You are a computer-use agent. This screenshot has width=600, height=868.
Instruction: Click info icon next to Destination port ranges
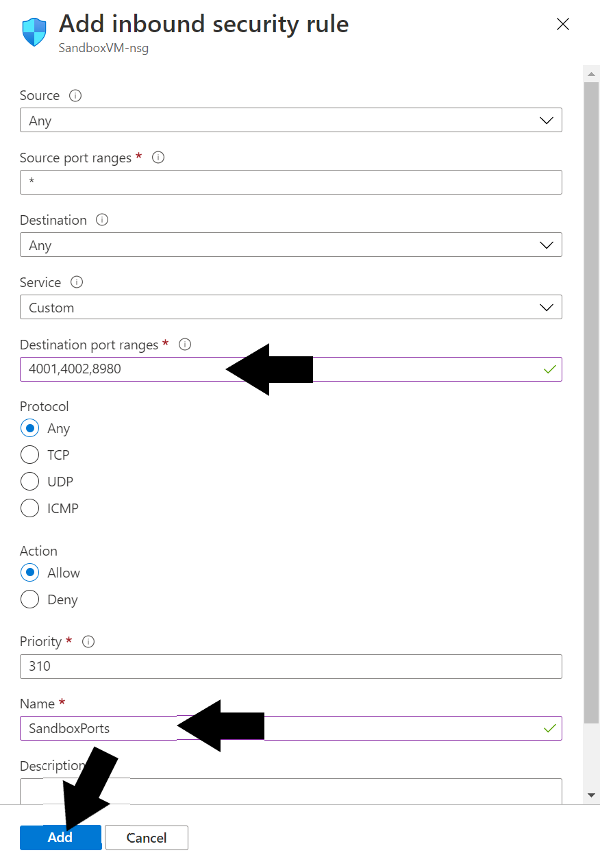[x=185, y=345]
